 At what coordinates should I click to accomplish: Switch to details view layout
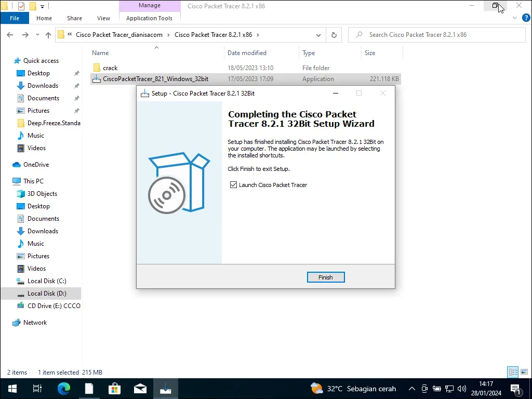pyautogui.click(x=513, y=372)
